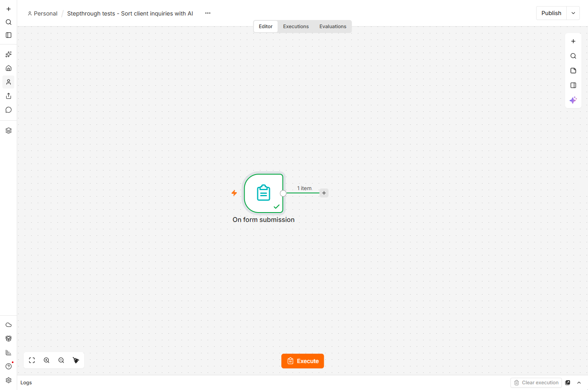Zoom out on the canvas
The image size is (588, 390).
coord(61,360)
